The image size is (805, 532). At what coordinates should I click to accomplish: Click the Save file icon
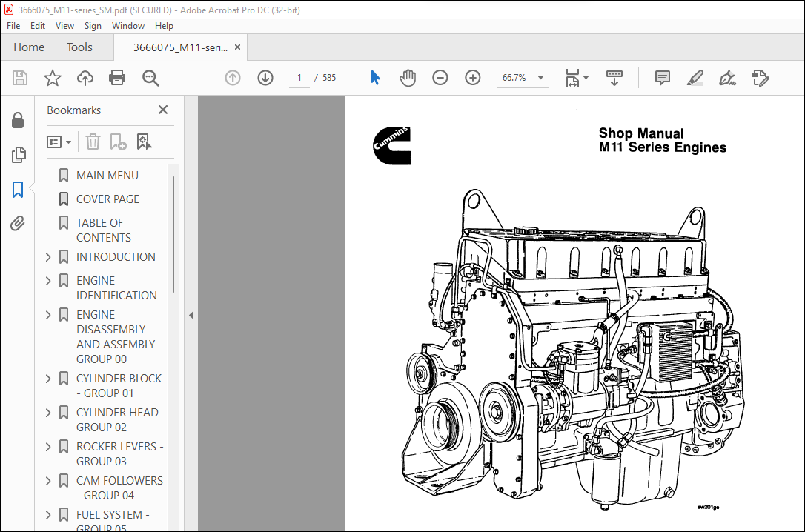tap(20, 78)
